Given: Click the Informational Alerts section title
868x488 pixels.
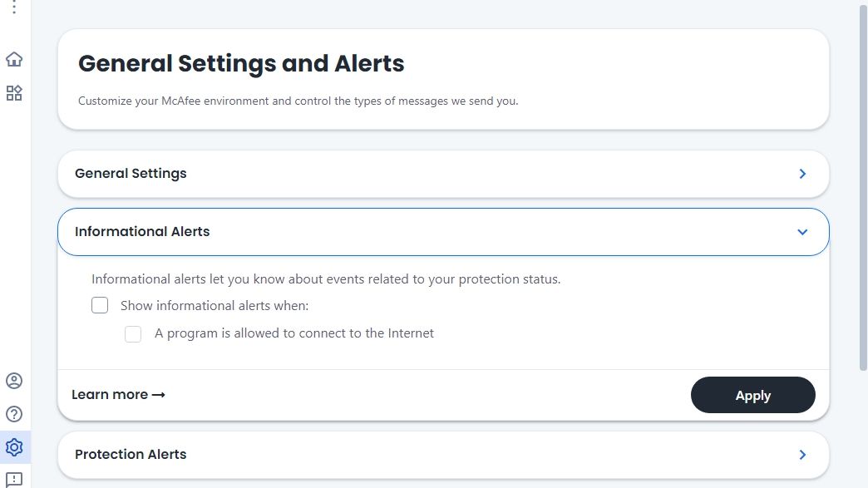Looking at the screenshot, I should [142, 232].
